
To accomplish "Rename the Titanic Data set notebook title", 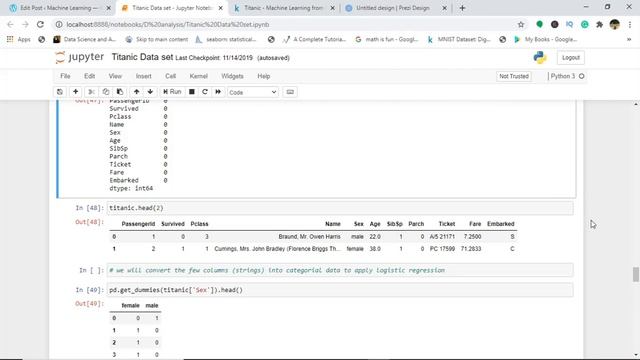I will pyautogui.click(x=142, y=57).
